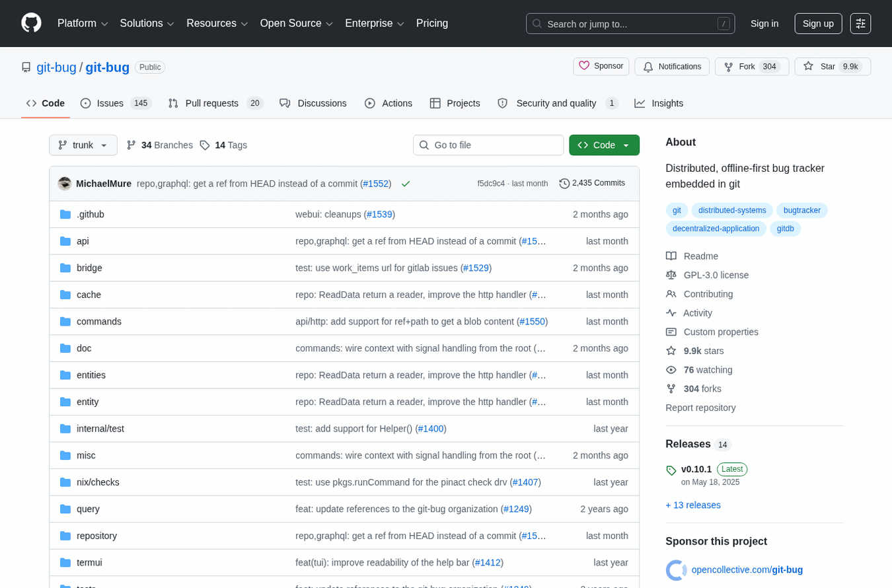Sign in to GitHub
This screenshot has width=892, height=588.
pos(764,24)
